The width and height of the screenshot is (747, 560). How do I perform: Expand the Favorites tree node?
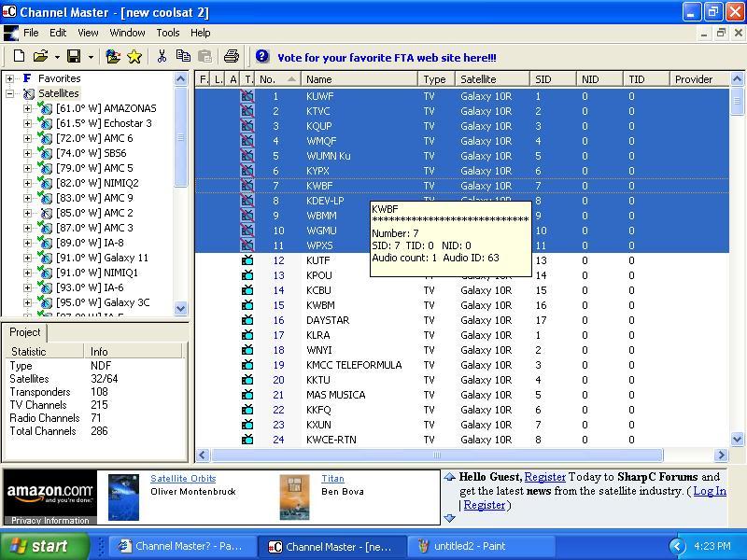click(x=9, y=78)
